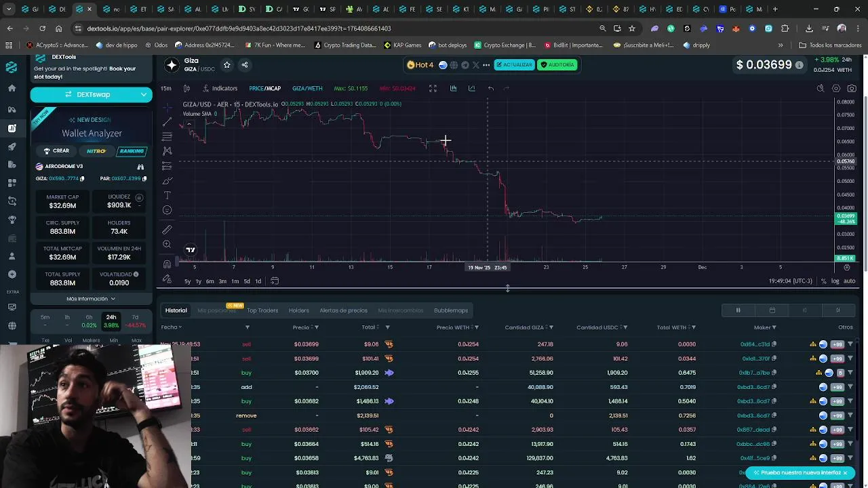Click the CREAR button

tap(56, 151)
